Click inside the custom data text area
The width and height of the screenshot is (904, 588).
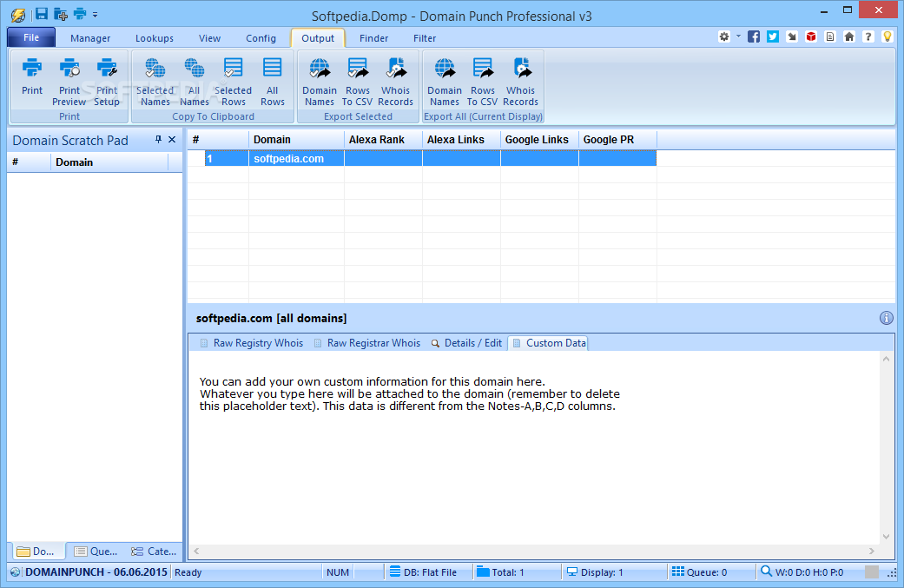[533, 450]
